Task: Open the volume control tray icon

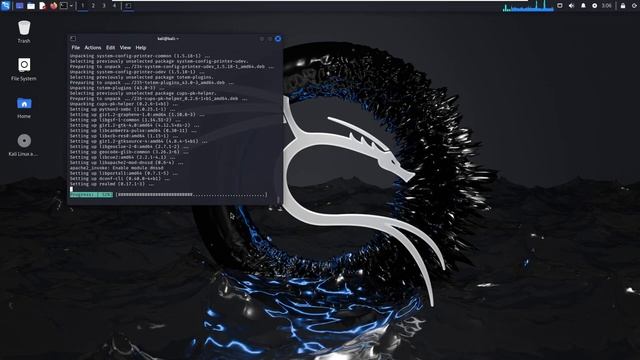Action: (x=571, y=6)
